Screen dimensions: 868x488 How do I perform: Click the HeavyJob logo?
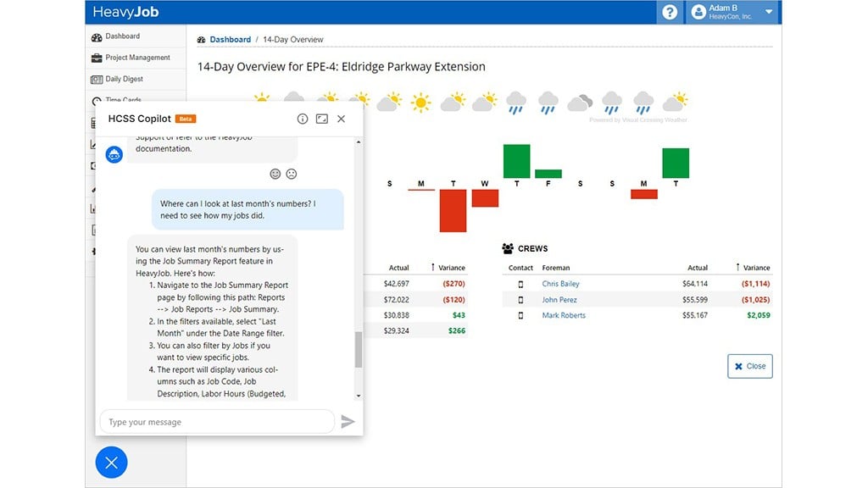(125, 12)
